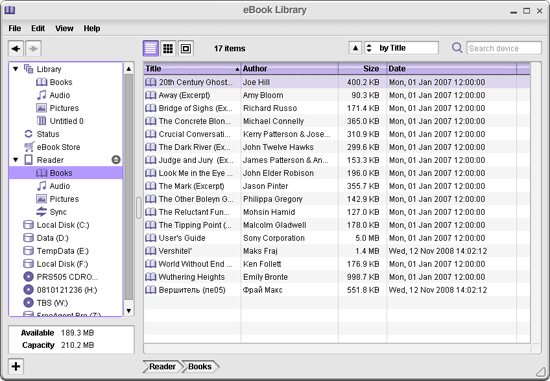Image resolution: width=550 pixels, height=381 pixels.
Task: Select Bridge of Sighs book row
Action: (x=337, y=108)
